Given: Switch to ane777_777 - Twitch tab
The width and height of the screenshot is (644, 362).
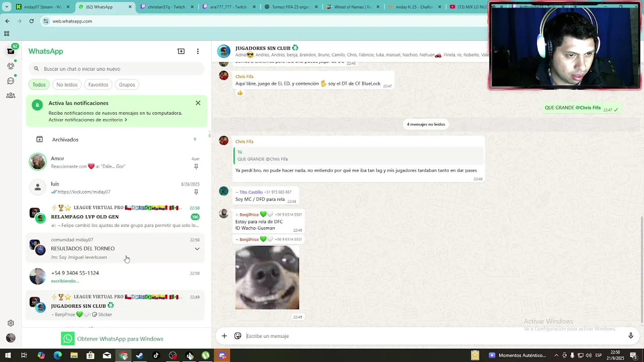Looking at the screenshot, I should tap(229, 7).
